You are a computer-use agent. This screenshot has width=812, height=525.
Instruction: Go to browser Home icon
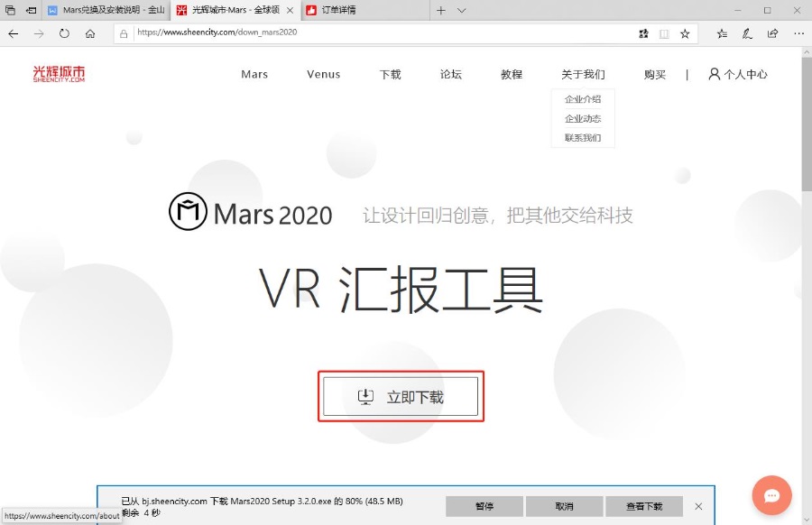[90, 33]
